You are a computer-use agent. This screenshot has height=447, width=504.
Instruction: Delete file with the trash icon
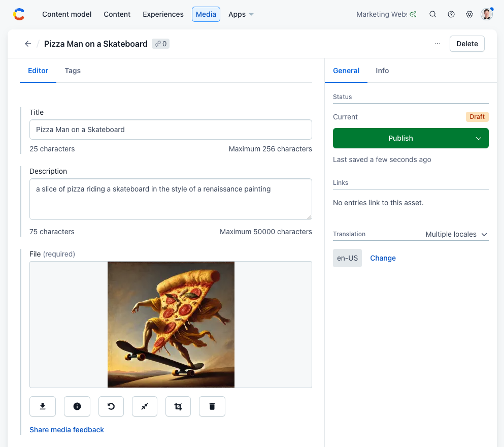coord(212,406)
